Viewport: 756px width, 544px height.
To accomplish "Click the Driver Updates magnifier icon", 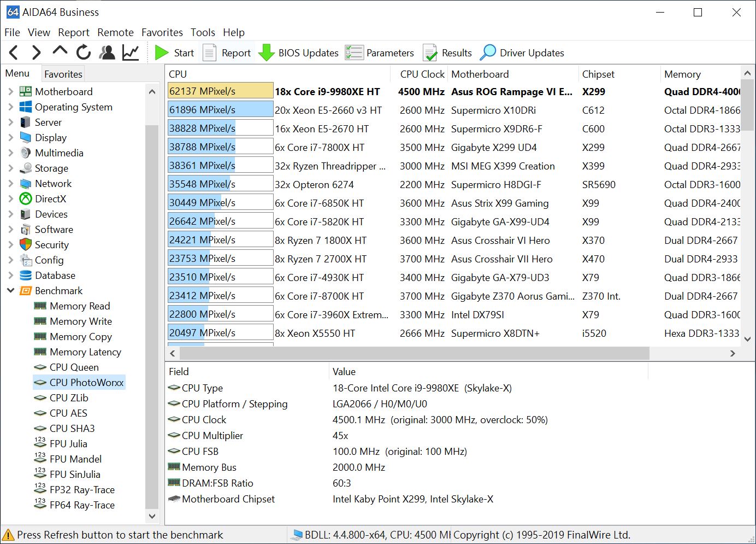I will [488, 52].
